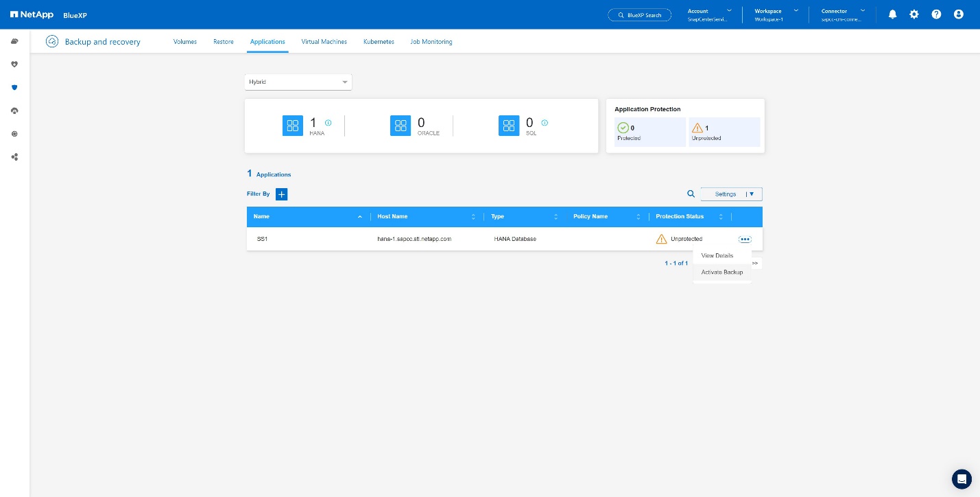The height and width of the screenshot is (497, 980).
Task: Open the Settings dropdown button
Action: pyautogui.click(x=731, y=194)
